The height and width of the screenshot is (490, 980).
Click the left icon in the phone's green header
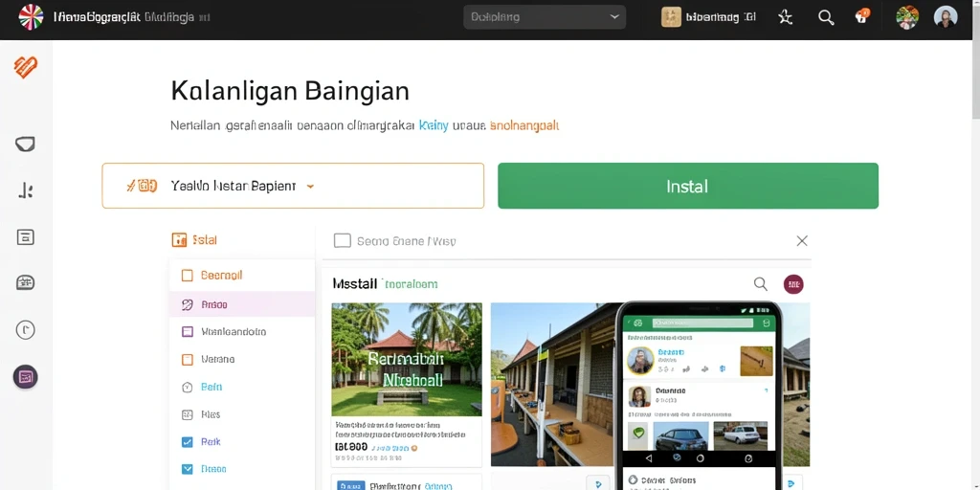click(x=638, y=323)
